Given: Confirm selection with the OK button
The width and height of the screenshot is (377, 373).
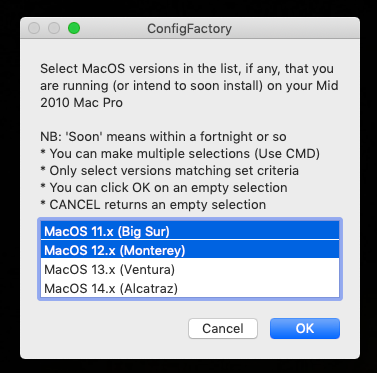Looking at the screenshot, I should [305, 328].
